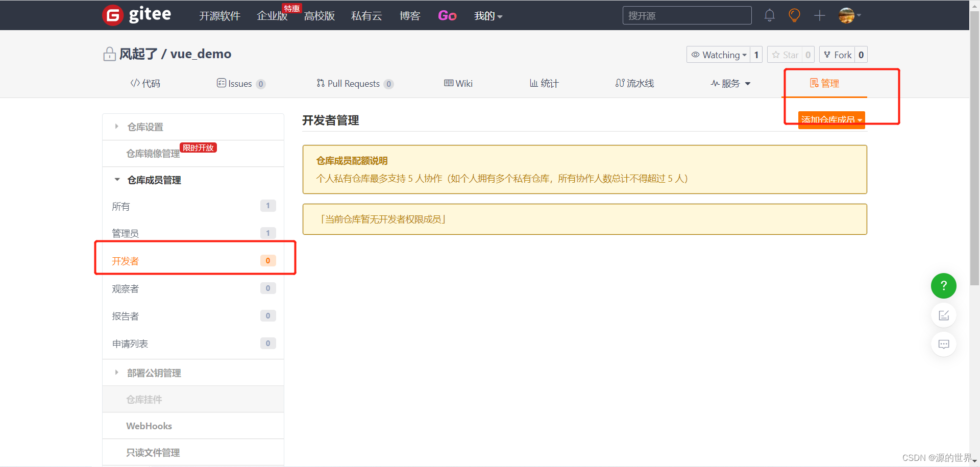Select 观察者 members list
The image size is (980, 467).
tap(193, 288)
